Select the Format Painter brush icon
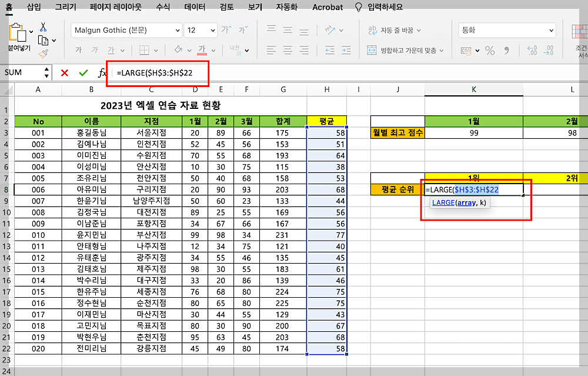The height and width of the screenshot is (376, 588). coord(44,54)
